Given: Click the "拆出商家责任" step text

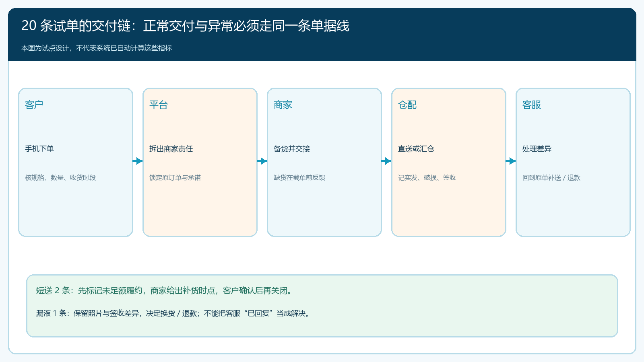Looking at the screenshot, I should tap(171, 149).
